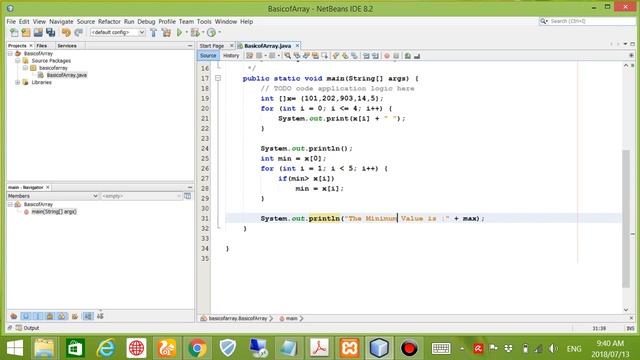Screen dimensions: 640x360
Task: Toggle Show Non-Public Members in Navigator
Action: (x=50, y=316)
